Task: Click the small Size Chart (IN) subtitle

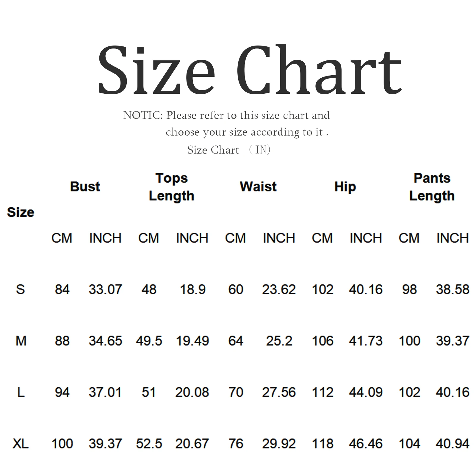Action: pos(228,150)
